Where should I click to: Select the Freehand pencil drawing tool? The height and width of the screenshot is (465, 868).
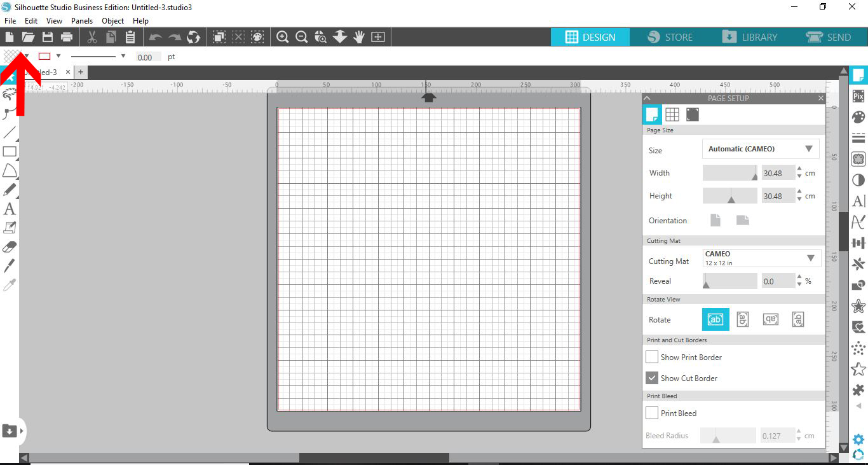click(10, 190)
